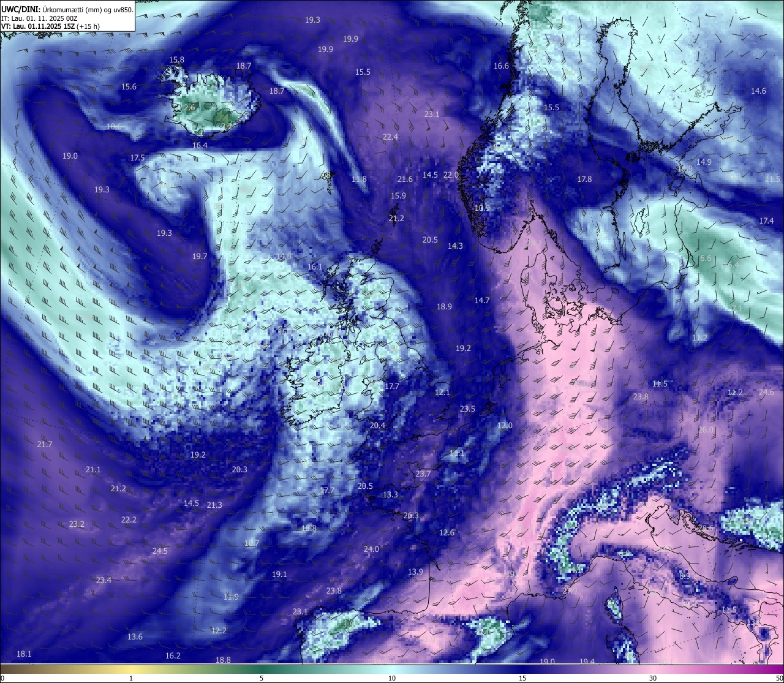Click the 21.3 value in the Atlantic

214,505
